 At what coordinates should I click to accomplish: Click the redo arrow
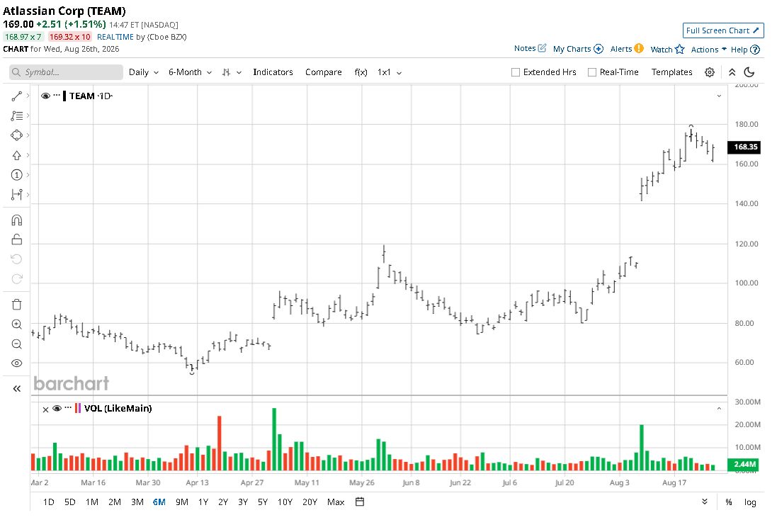point(16,278)
